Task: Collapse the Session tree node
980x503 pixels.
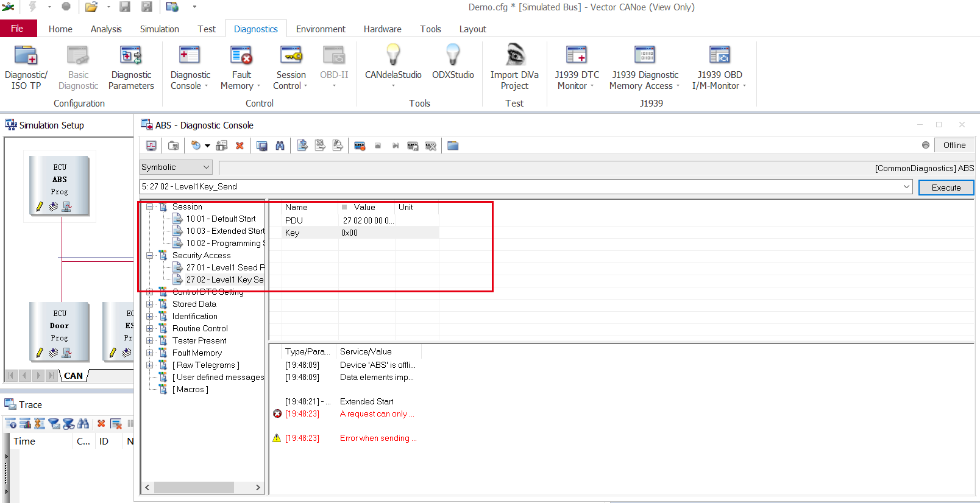Action: coord(150,207)
